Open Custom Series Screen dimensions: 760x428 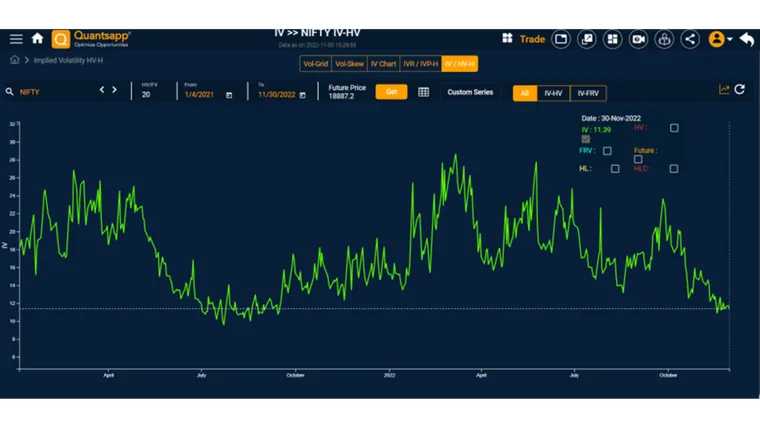tap(470, 92)
